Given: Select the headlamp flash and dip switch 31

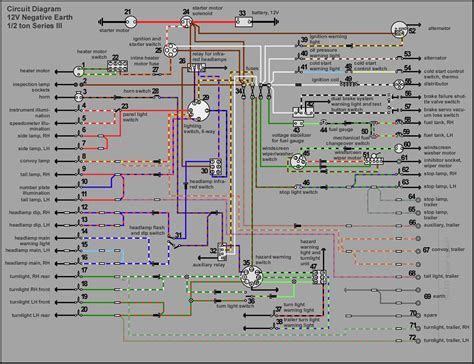Looking at the screenshot, I should (x=173, y=242).
